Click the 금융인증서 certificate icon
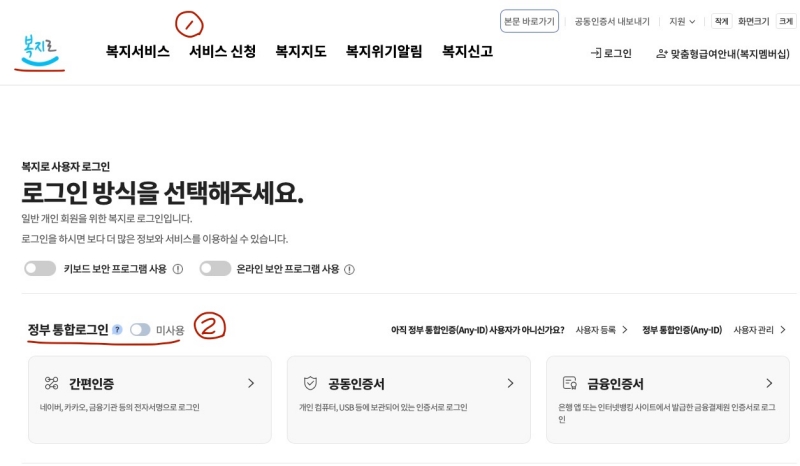This screenshot has width=800, height=466. pos(569,383)
